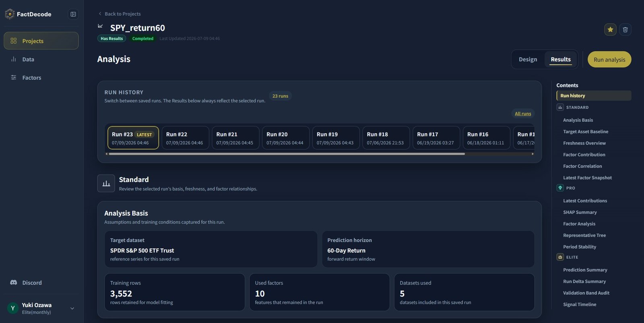644x323 pixels.
Task: Jump to Latest Factor Snapshot
Action: pos(587,178)
